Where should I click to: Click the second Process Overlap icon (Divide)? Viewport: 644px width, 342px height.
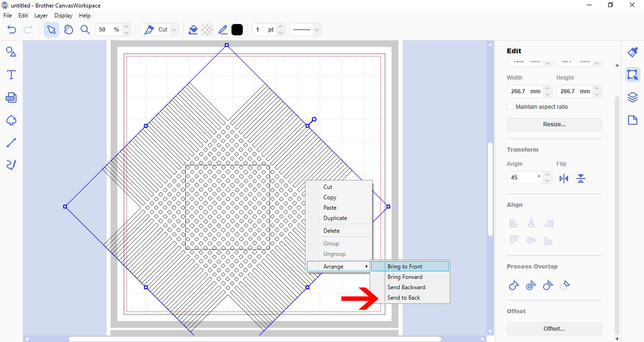(x=531, y=285)
